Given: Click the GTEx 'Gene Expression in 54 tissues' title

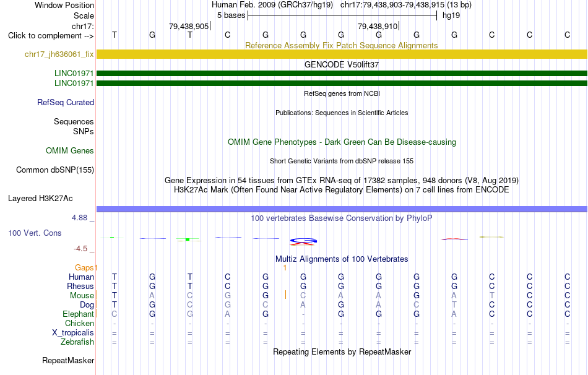Looking at the screenshot, I should click(342, 180).
